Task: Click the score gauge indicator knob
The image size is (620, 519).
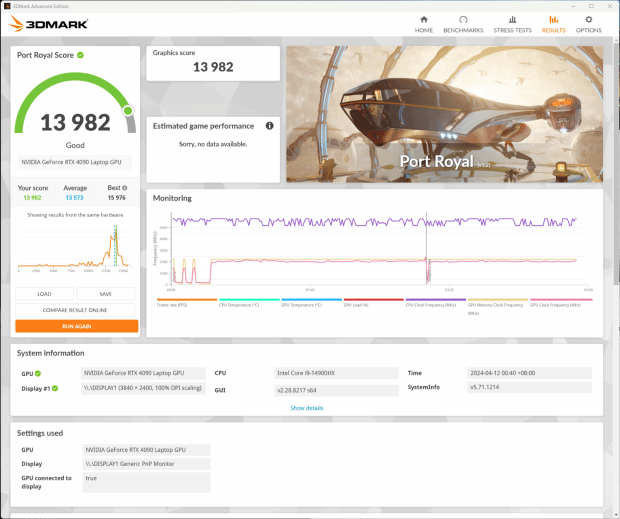Action: click(128, 111)
